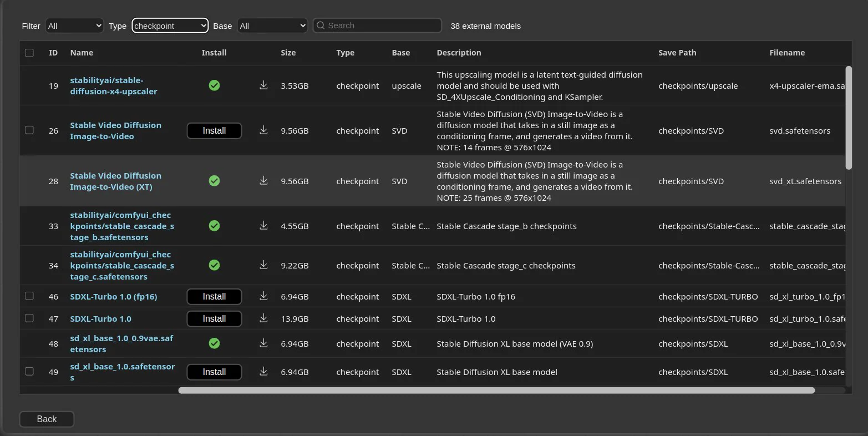Sort by the Name column header
868x436 pixels.
(x=82, y=53)
